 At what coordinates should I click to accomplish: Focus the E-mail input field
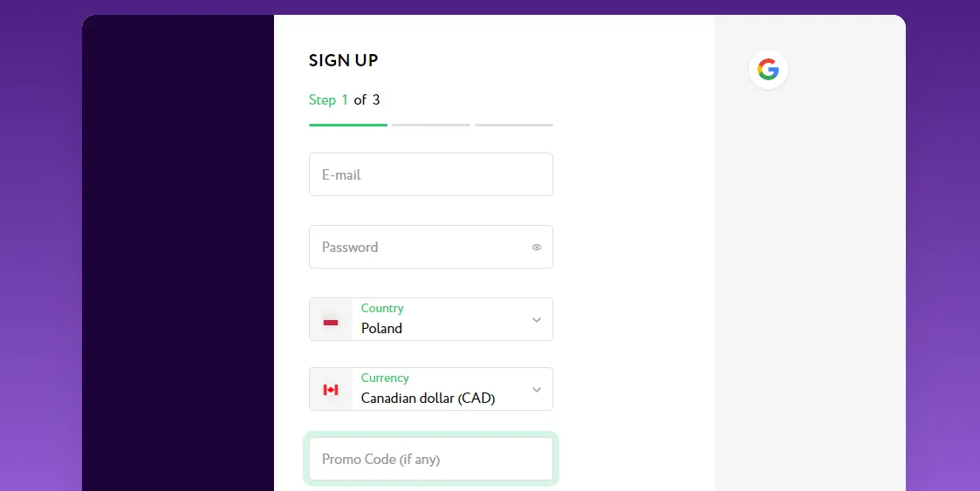tap(430, 174)
